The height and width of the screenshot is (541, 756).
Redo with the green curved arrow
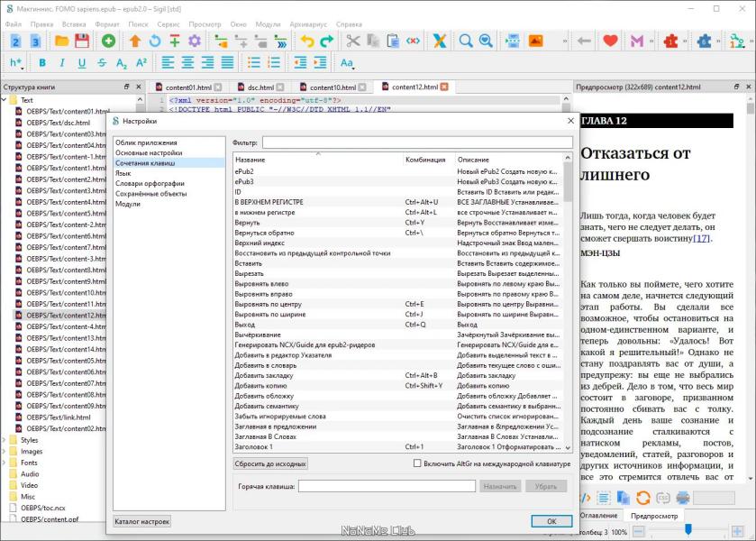[x=327, y=41]
